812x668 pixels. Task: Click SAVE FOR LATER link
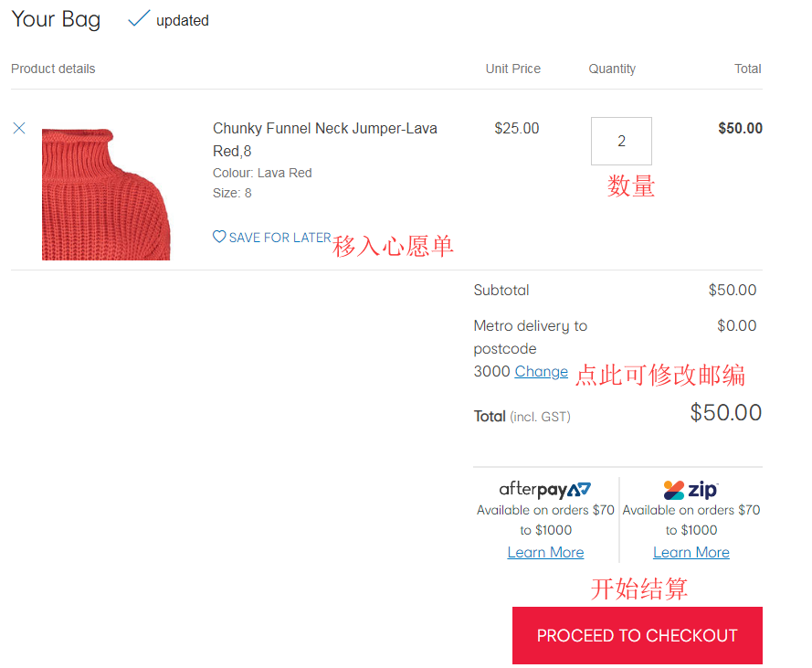pos(279,238)
